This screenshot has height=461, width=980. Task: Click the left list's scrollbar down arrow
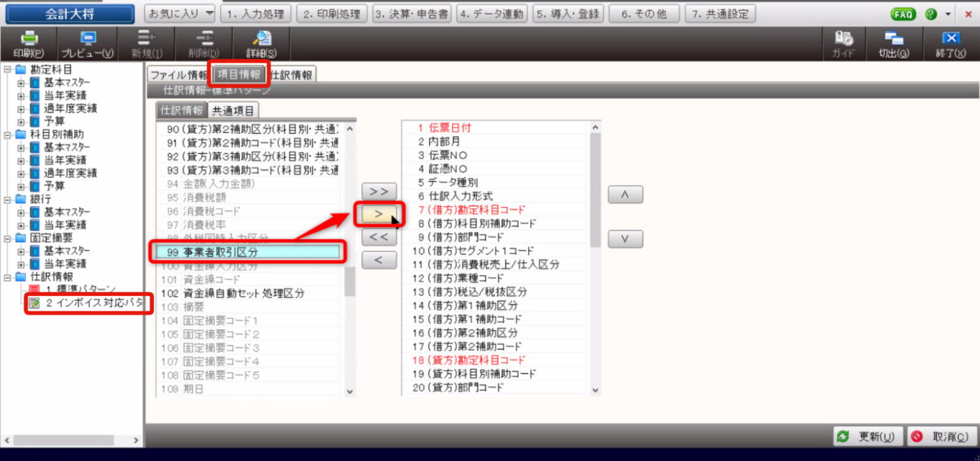tap(350, 391)
